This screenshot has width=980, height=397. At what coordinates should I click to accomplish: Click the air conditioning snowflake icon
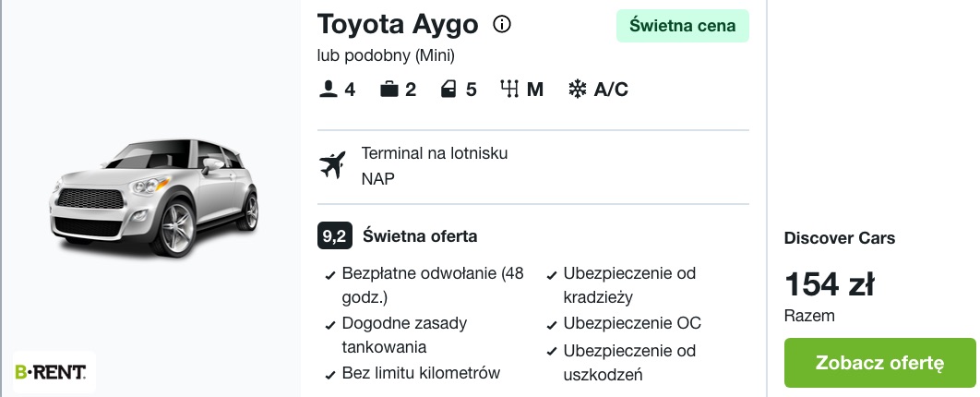point(578,90)
